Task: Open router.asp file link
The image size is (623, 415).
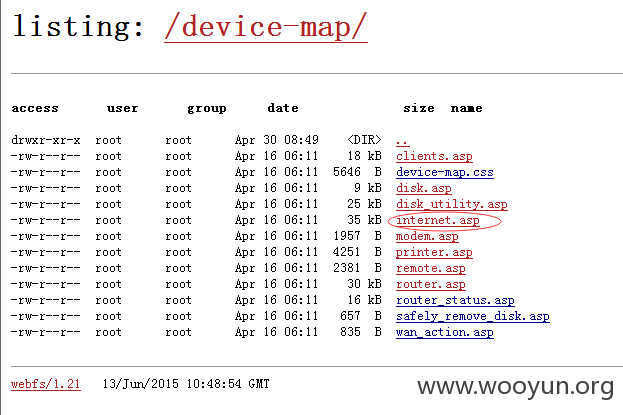Action: 431,284
